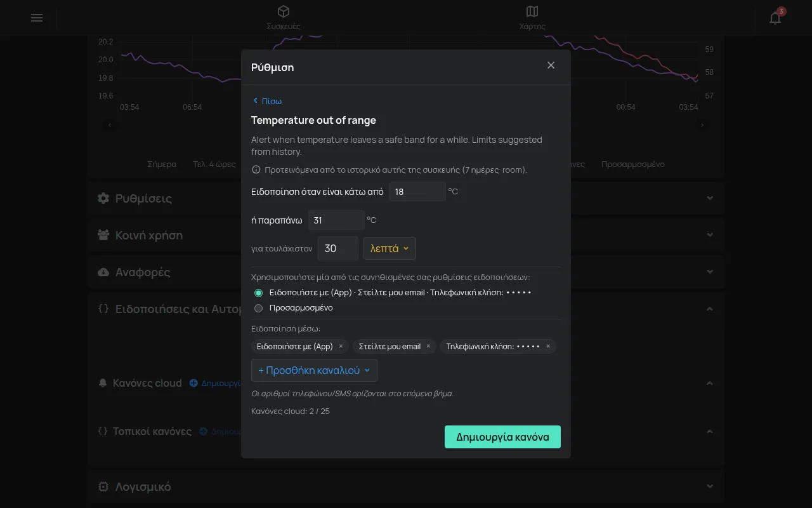The width and height of the screenshot is (812, 508).
Task: Open the hamburger menu
Action: (37, 18)
